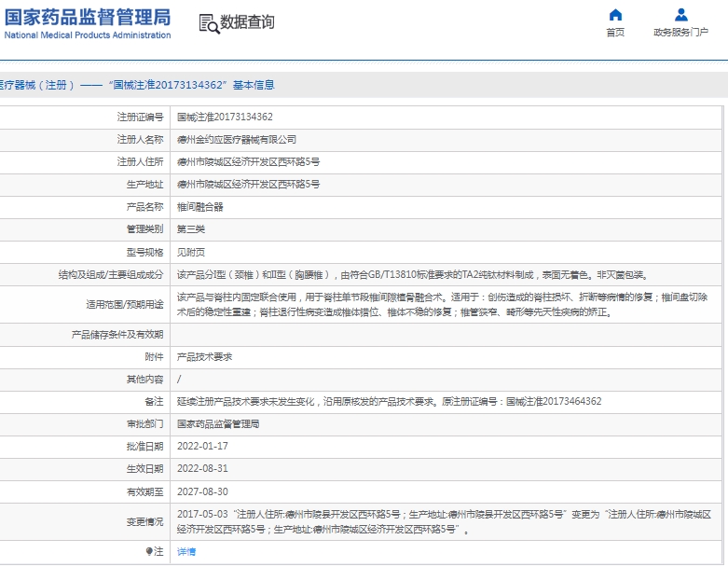Click management class value 第三类
This screenshot has height=567, width=728.
click(191, 228)
